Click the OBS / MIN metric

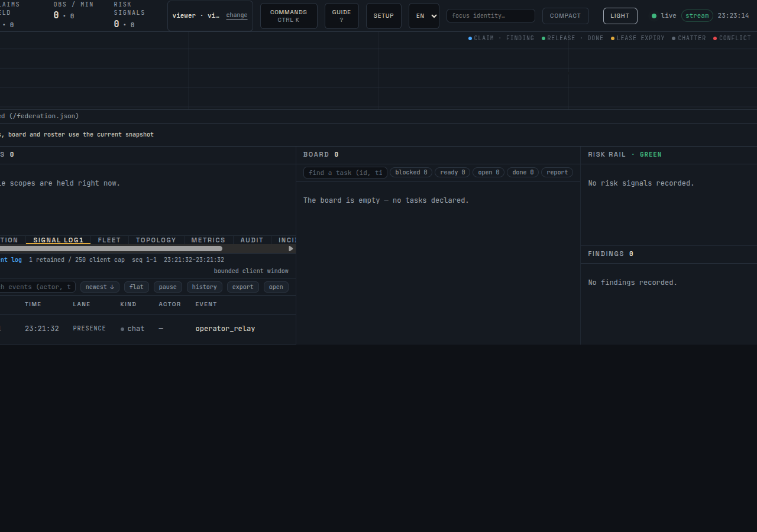tap(73, 11)
